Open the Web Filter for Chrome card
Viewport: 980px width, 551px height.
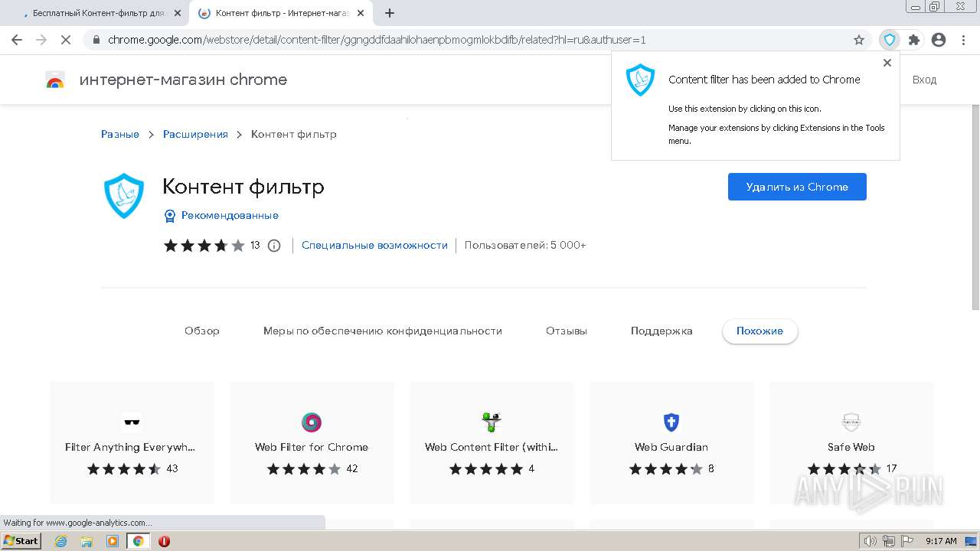coord(312,442)
